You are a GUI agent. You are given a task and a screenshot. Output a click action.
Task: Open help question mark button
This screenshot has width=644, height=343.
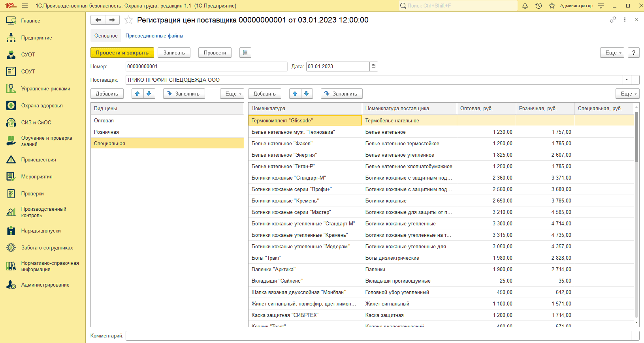coord(634,52)
